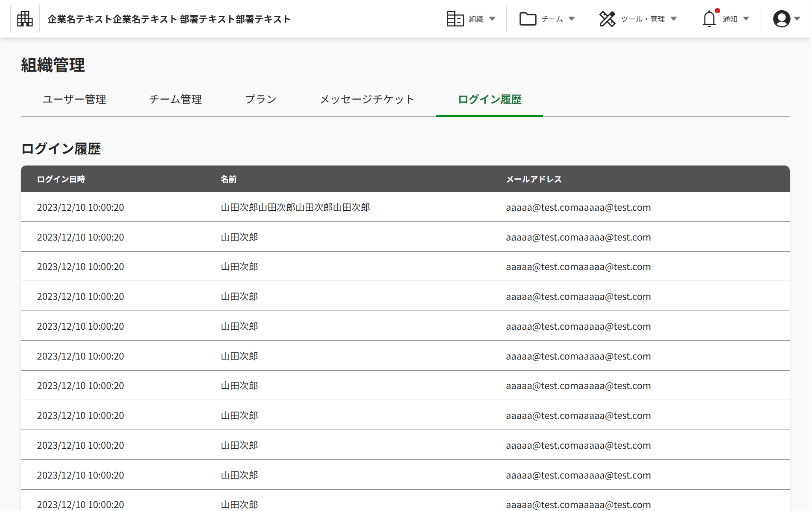Click the company building logo icon

point(25,19)
